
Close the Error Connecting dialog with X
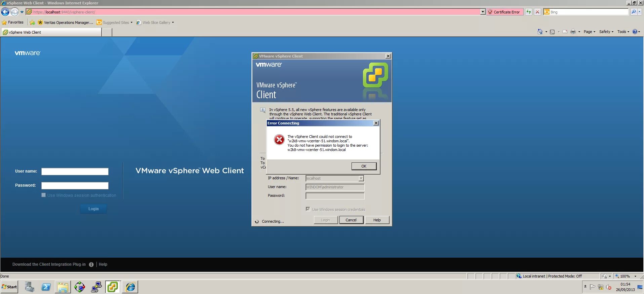[x=376, y=123]
